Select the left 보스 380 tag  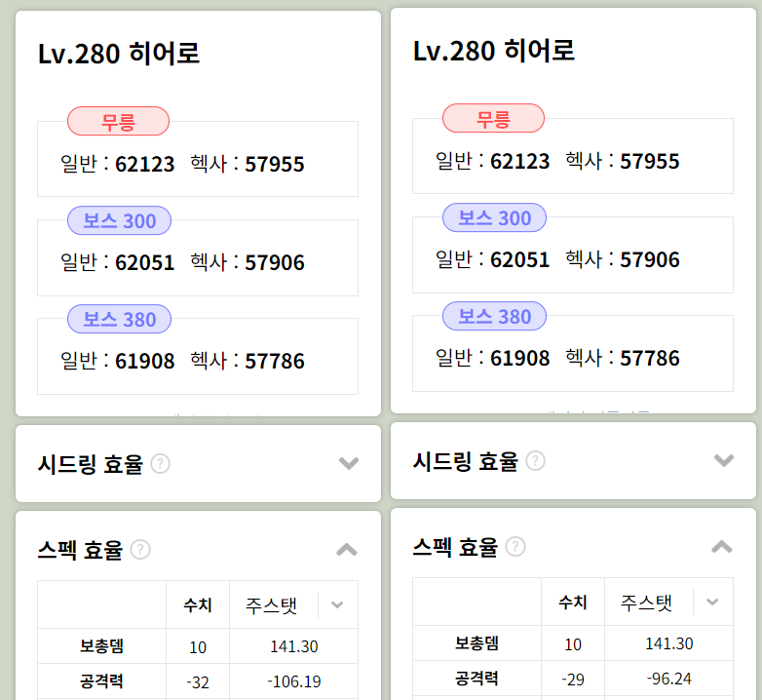[119, 320]
